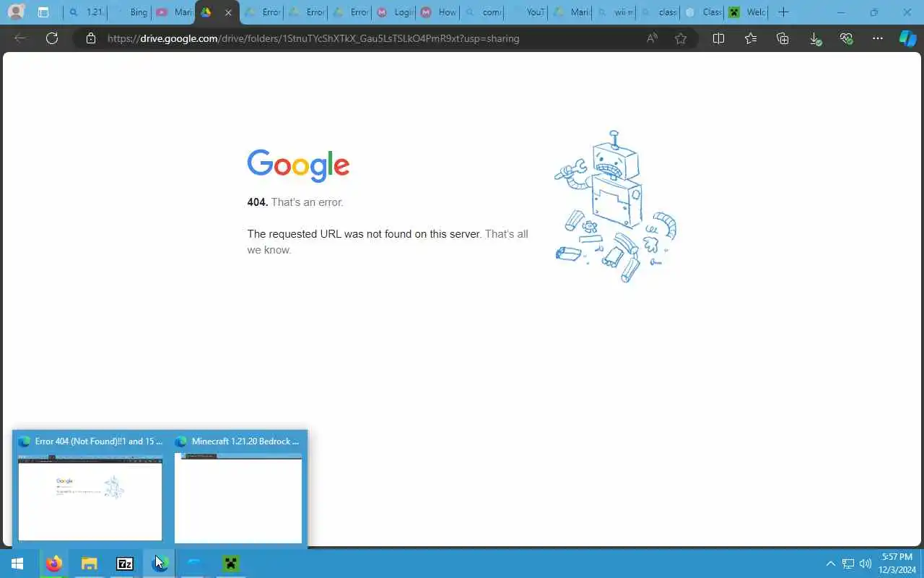Switch to the Minecraft "Welc" tab
924x578 pixels.
click(747, 12)
